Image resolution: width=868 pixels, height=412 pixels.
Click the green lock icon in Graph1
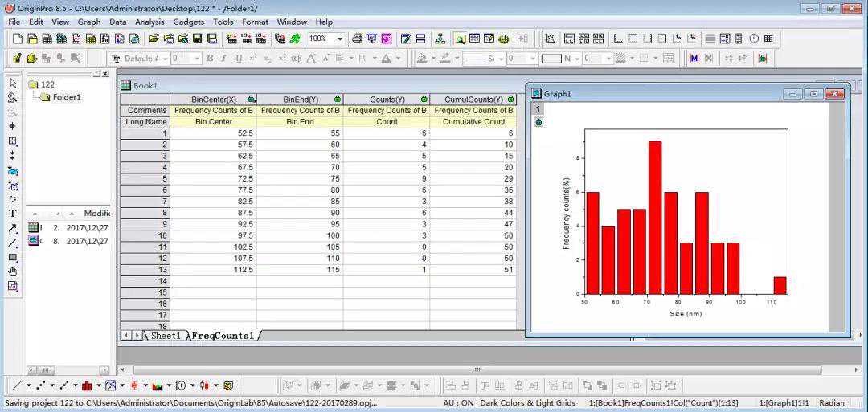[x=538, y=122]
